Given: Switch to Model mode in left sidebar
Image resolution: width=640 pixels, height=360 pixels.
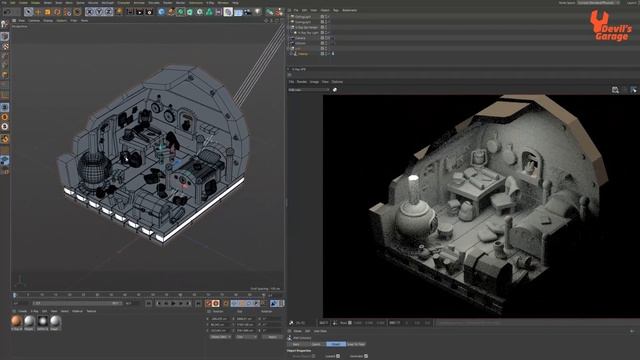Looking at the screenshot, I should coord(4,36).
